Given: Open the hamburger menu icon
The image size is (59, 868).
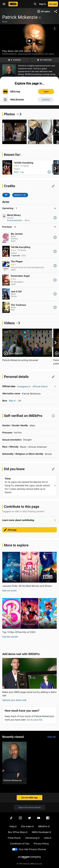Looking at the screenshot, I should [x=3, y=4].
